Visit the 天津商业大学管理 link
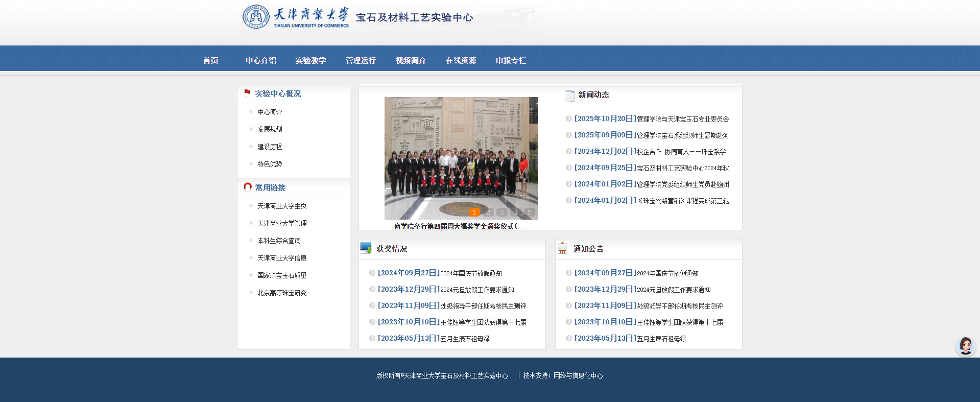The width and height of the screenshot is (980, 402). [282, 223]
